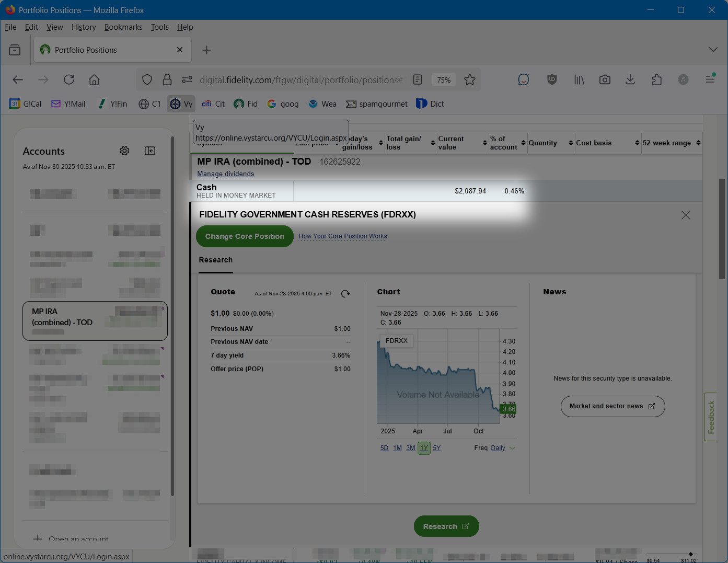
Task: Open the goog bookmark
Action: click(x=283, y=104)
